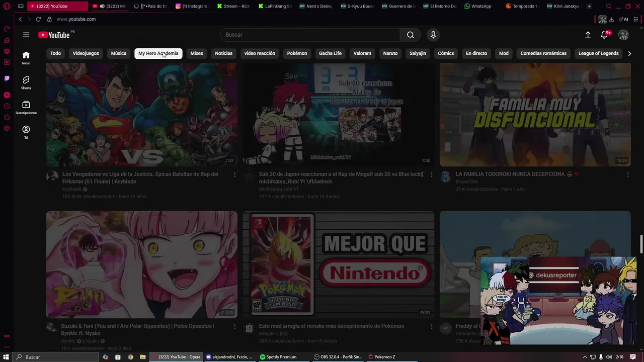Open YouTube account avatar menu
644x362 pixels.
[x=623, y=35]
